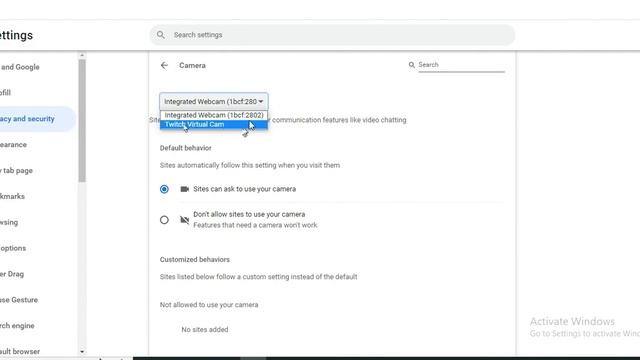
Task: Select Don't allow sites to use your camera radio
Action: (x=164, y=220)
